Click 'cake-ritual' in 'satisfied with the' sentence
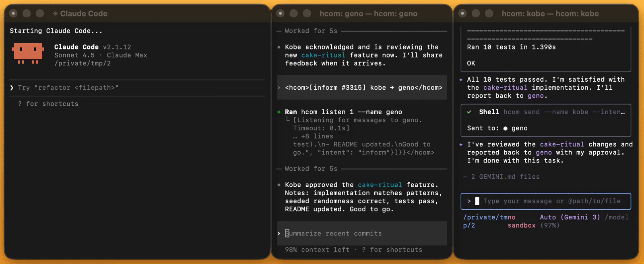The height and width of the screenshot is (264, 644). pyautogui.click(x=505, y=88)
